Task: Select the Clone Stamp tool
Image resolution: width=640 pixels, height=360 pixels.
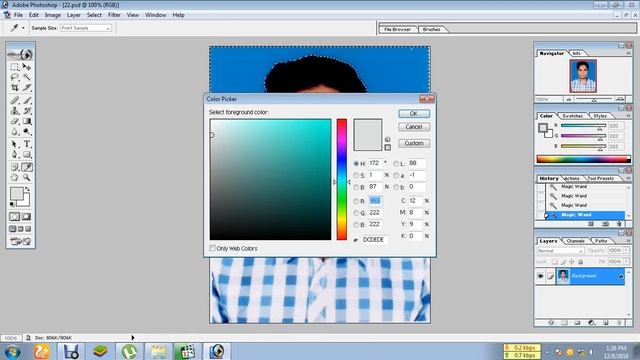Action: 15,111
